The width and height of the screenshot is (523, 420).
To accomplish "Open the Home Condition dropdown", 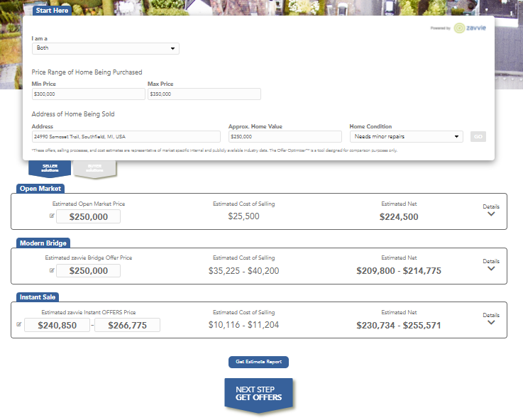I will click(x=406, y=137).
